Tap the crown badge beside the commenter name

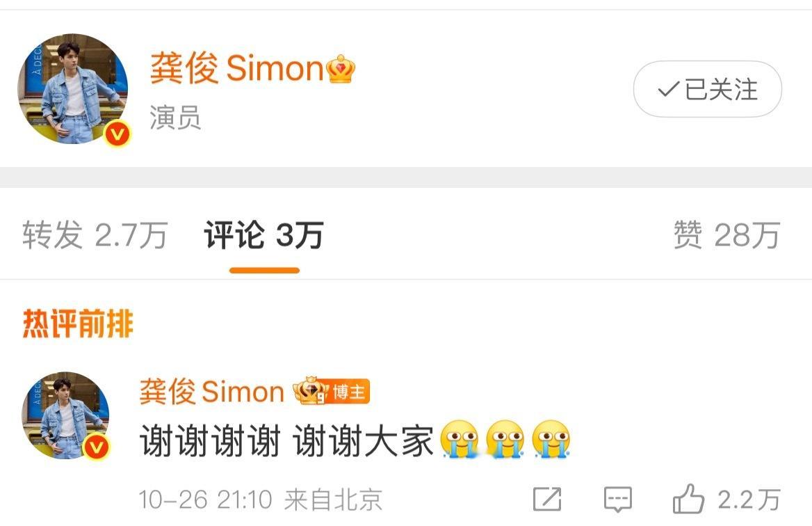(x=309, y=391)
